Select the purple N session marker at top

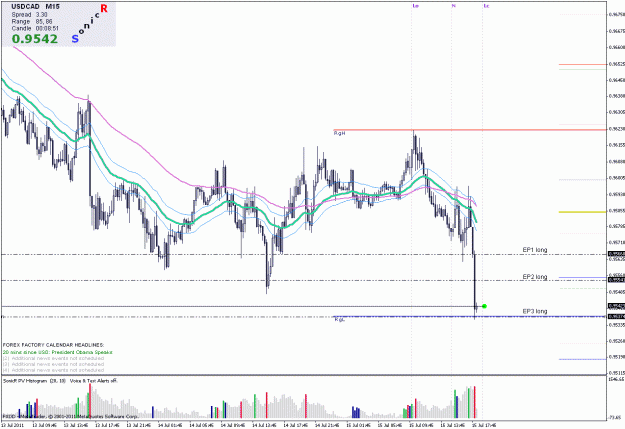454,6
